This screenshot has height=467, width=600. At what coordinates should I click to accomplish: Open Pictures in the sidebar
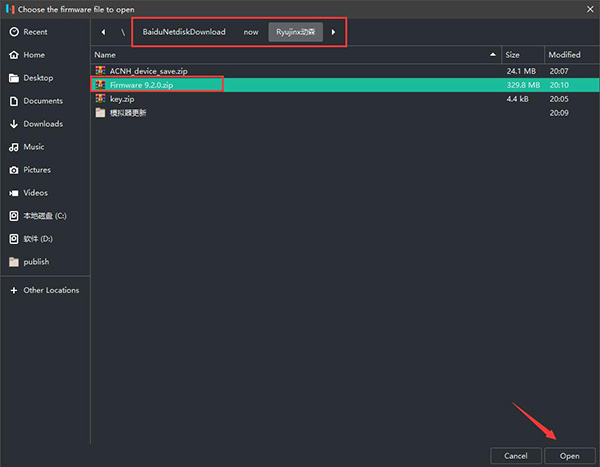pos(45,170)
